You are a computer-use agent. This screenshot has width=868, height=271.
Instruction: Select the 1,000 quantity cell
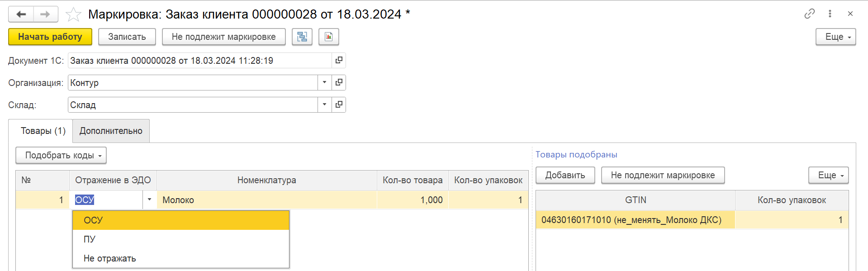point(413,200)
